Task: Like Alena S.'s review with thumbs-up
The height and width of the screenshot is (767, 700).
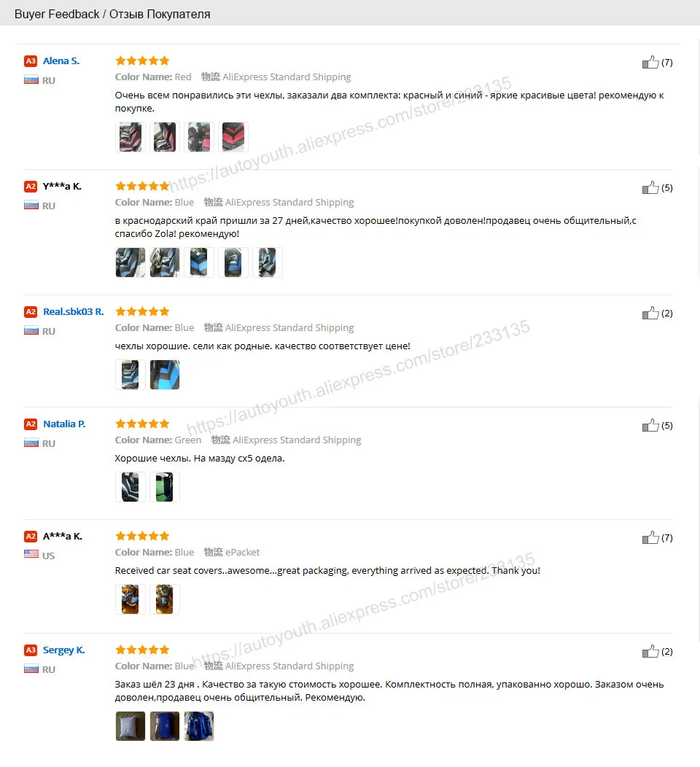Action: [x=650, y=62]
